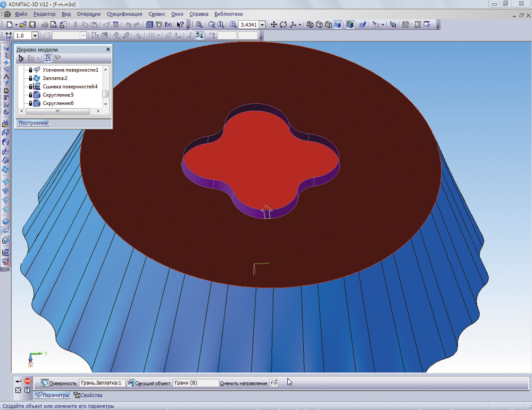Activate the Pan view arrows icon
Screen dimensions: 532x410
click(x=274, y=25)
